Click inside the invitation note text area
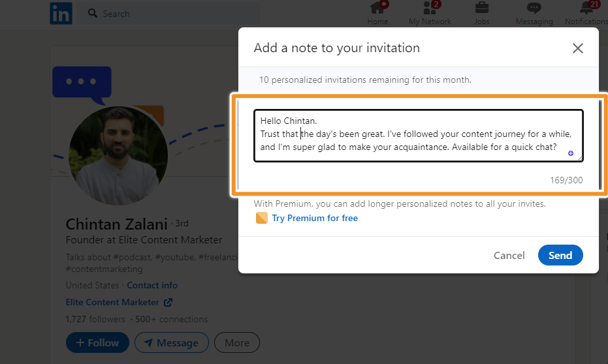Screen dimensions: 608x364 419,136
